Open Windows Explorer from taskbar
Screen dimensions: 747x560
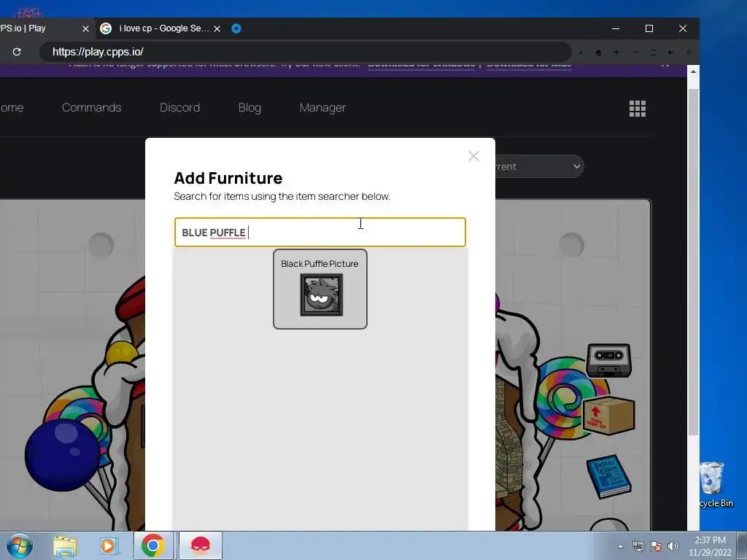pyautogui.click(x=65, y=545)
